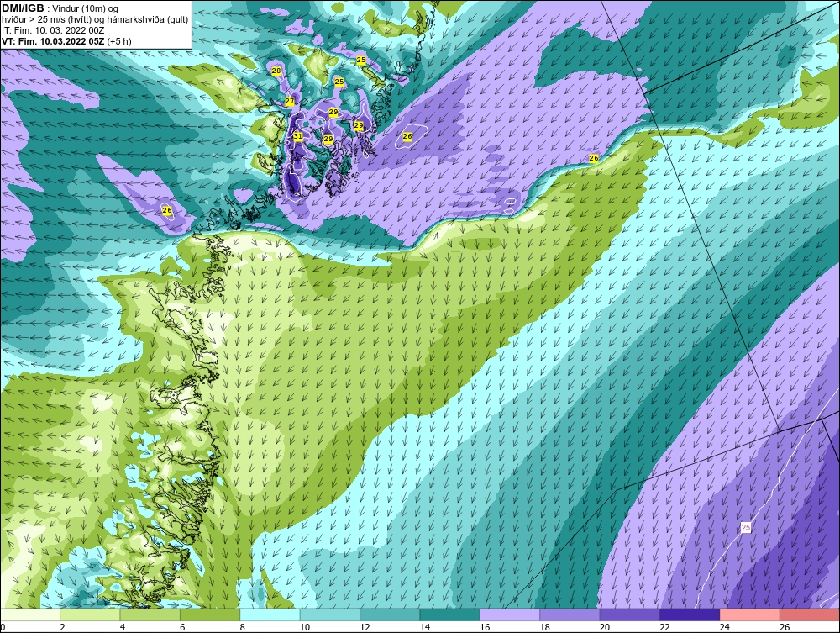The width and height of the screenshot is (840, 633).
Task: Click the legend scale value 20
Action: coord(605,627)
